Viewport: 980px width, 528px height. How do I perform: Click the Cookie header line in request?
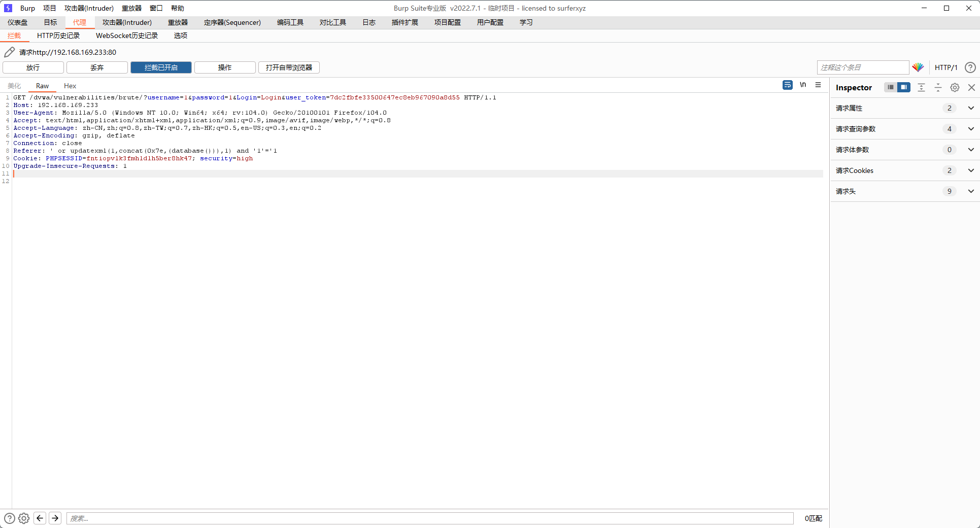pyautogui.click(x=133, y=158)
